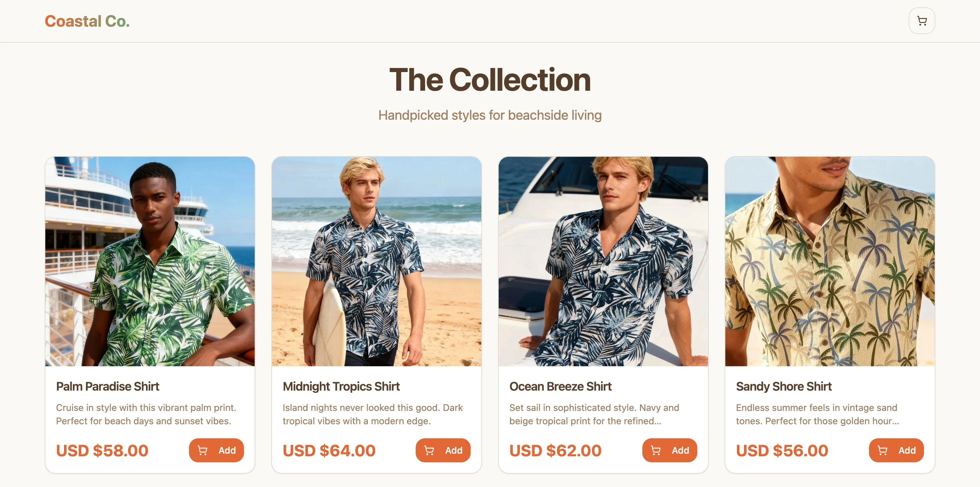Image resolution: width=980 pixels, height=487 pixels.
Task: Click the Palm Paradise Shirt title
Action: coord(108,386)
